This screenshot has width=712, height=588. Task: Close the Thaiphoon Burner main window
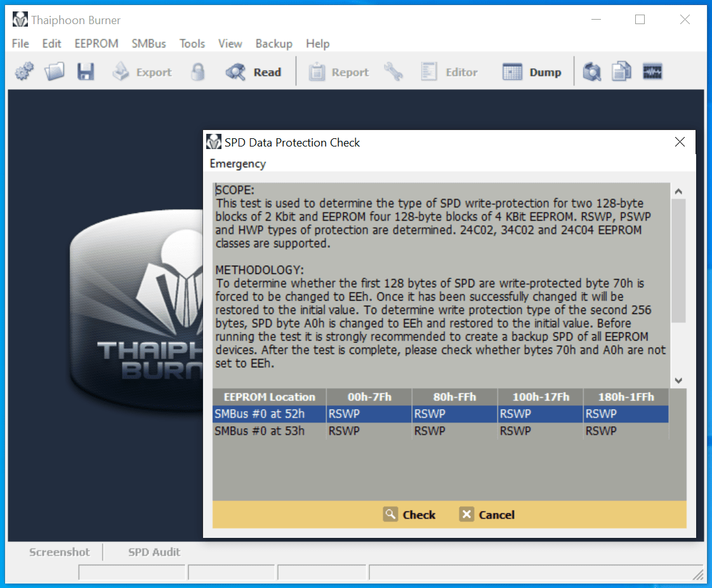coord(685,20)
